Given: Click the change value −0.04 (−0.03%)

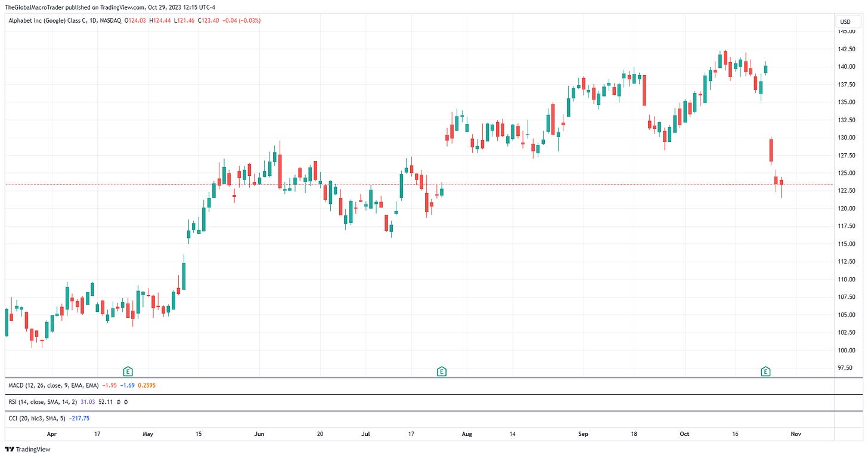Looking at the screenshot, I should click(240, 20).
